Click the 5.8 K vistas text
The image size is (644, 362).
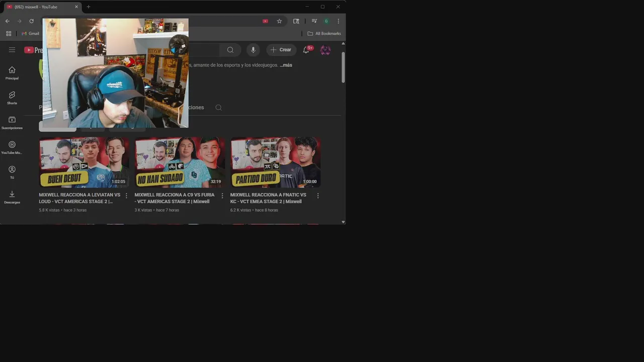49,210
